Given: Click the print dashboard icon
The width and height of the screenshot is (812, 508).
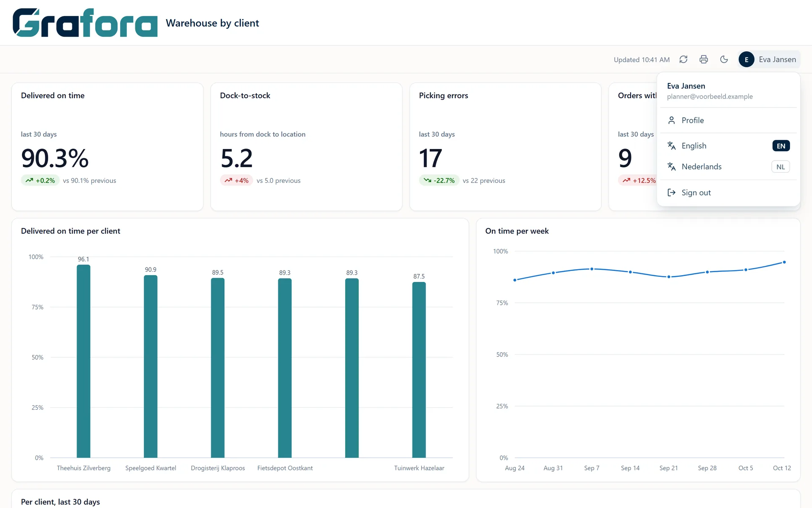Looking at the screenshot, I should pos(704,60).
